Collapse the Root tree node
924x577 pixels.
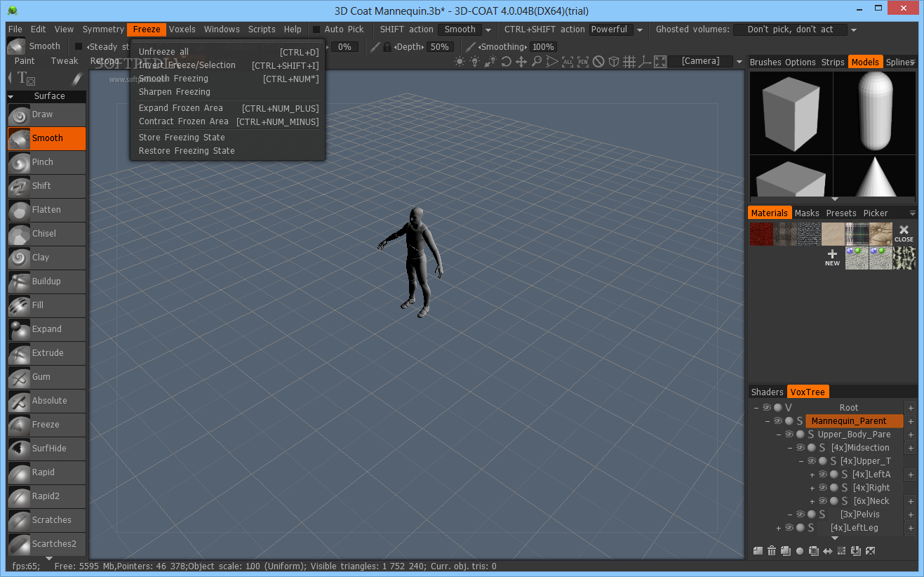point(756,408)
